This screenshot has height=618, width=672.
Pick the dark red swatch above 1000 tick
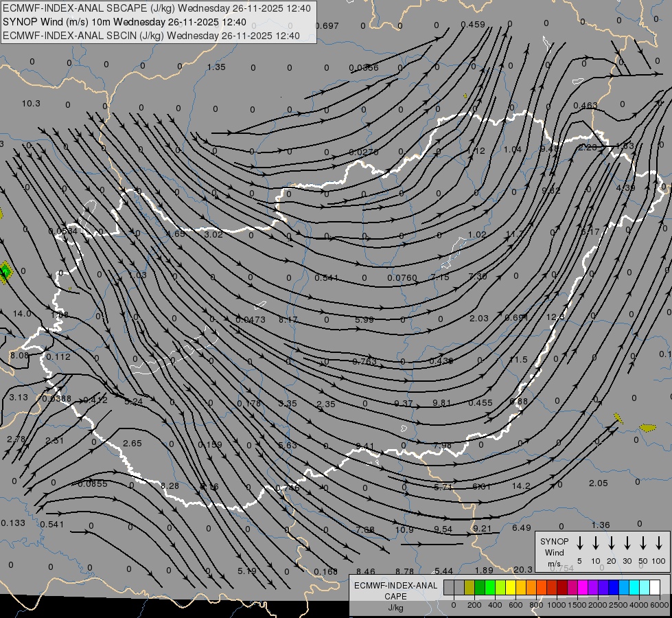[562, 588]
